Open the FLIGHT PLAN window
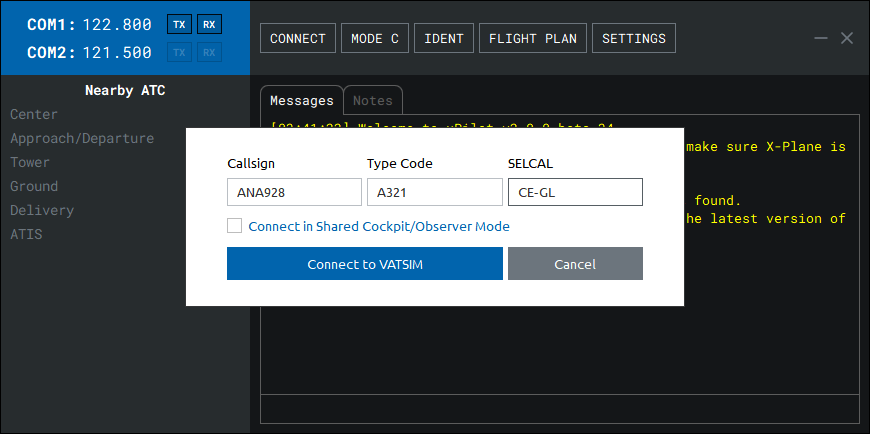The height and width of the screenshot is (434, 870). pos(533,38)
